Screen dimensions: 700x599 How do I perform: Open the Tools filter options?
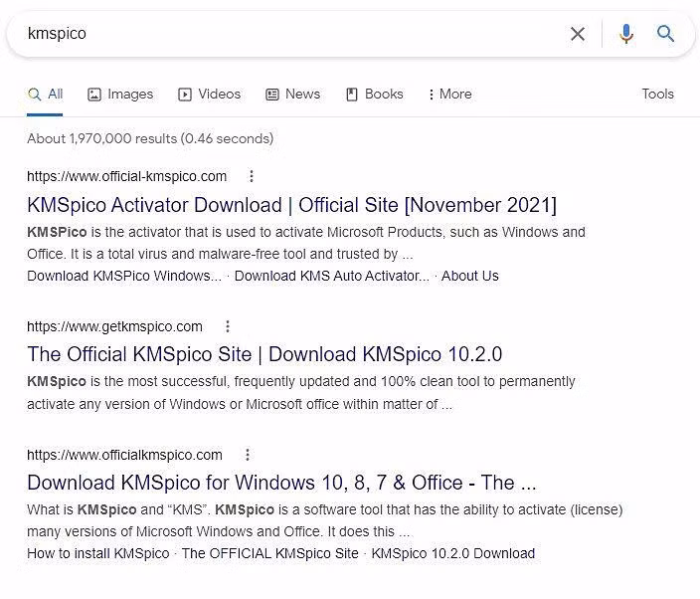(657, 94)
